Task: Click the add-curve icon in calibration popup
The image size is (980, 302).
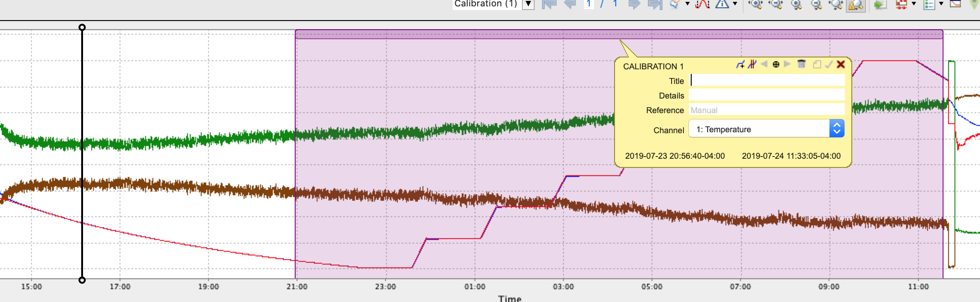Action: point(740,64)
